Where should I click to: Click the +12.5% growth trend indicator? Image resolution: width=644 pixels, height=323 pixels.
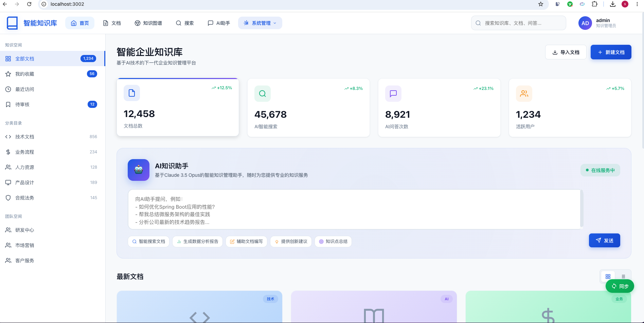coord(221,88)
